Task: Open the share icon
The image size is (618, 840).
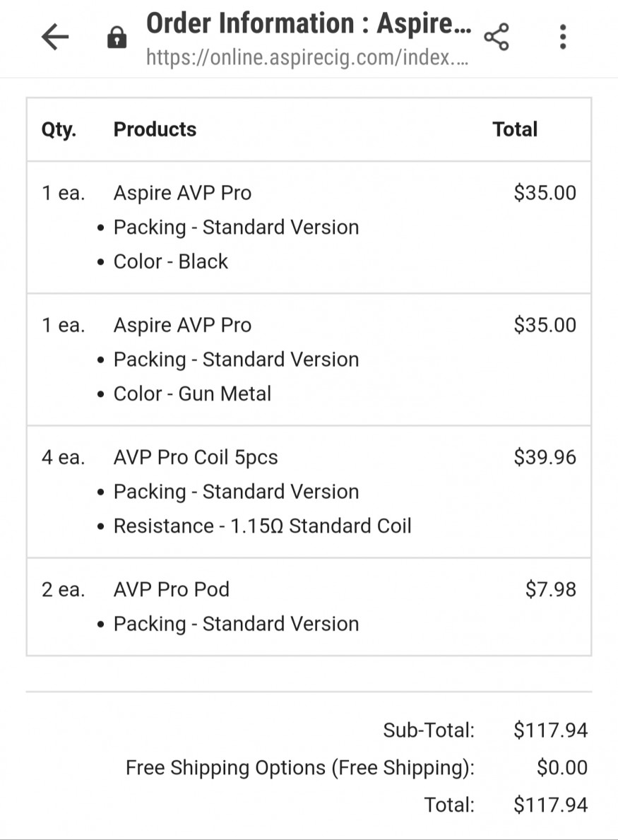Action: 497,37
